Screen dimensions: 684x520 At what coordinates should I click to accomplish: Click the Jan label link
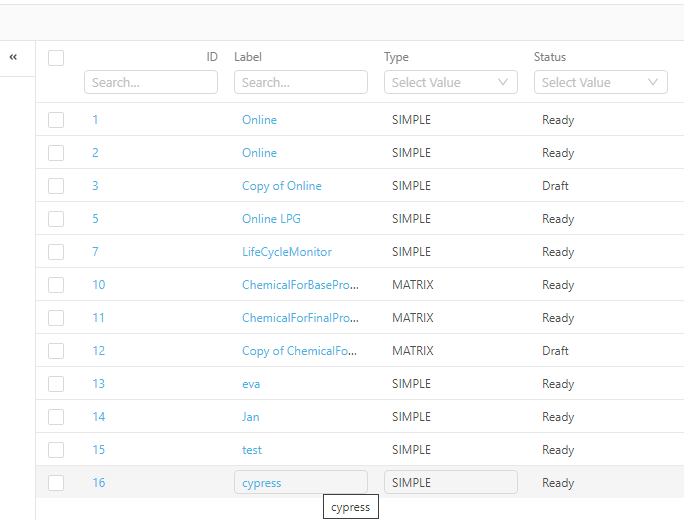[250, 417]
